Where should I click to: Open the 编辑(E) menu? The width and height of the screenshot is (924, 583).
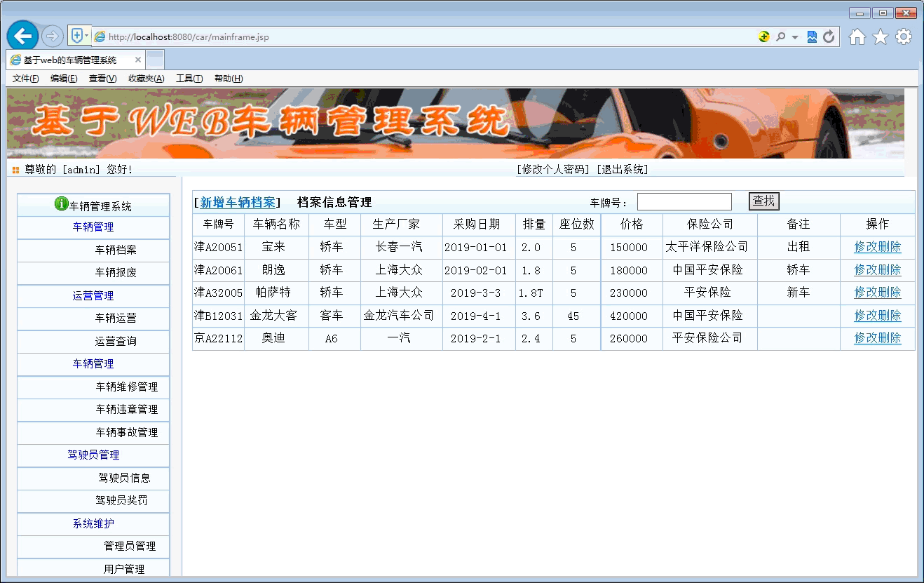(x=64, y=79)
